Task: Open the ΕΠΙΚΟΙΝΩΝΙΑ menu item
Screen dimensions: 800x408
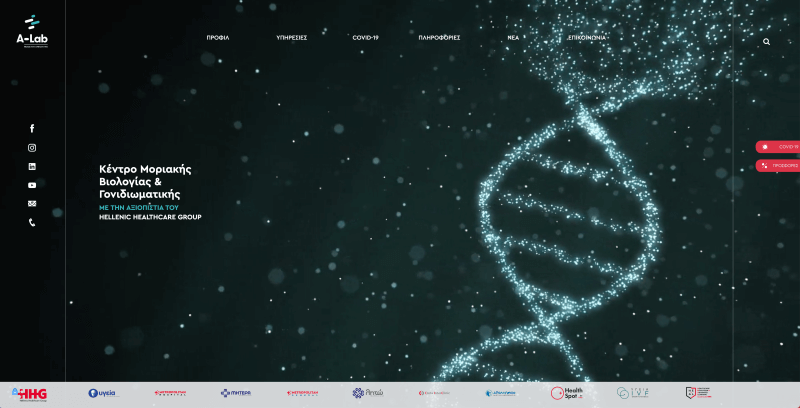Action: [587, 38]
